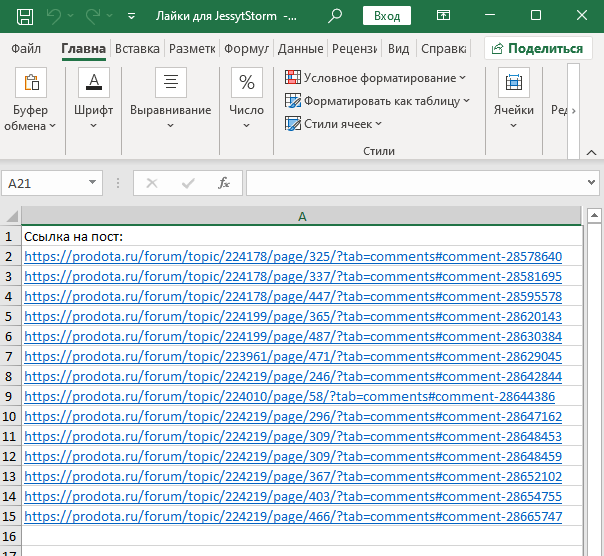Select the column A header
The width and height of the screenshot is (604, 556).
click(302, 216)
